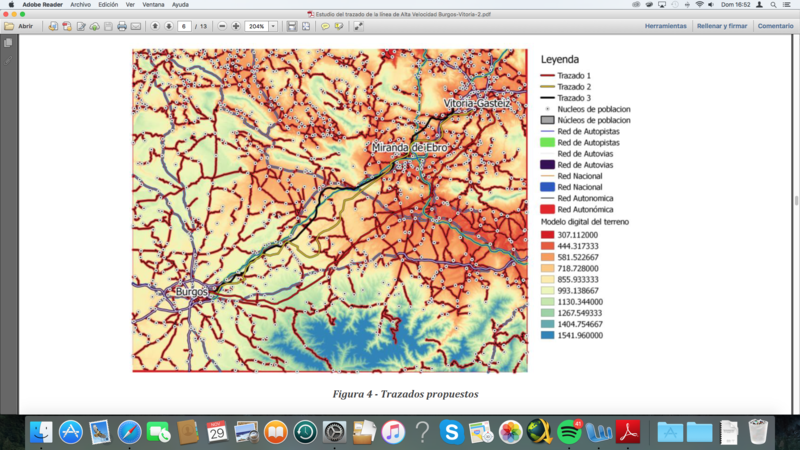Add a sticky note comment
800x450 pixels.
325,26
